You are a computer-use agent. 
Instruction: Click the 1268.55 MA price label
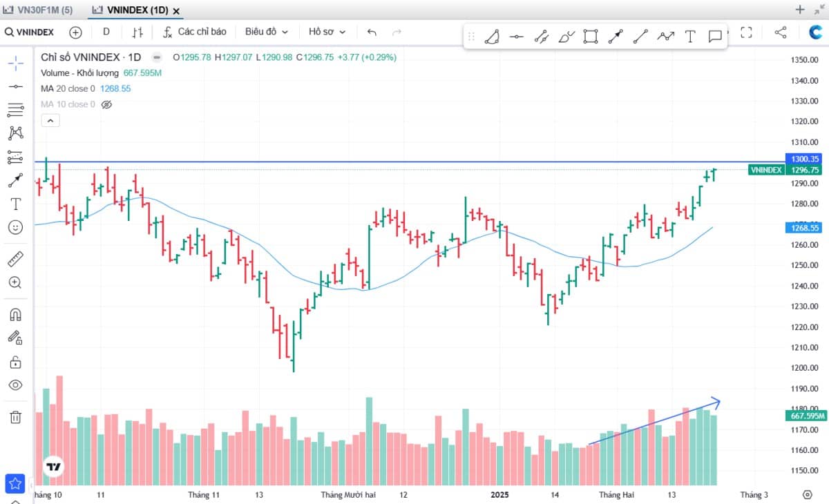805,228
